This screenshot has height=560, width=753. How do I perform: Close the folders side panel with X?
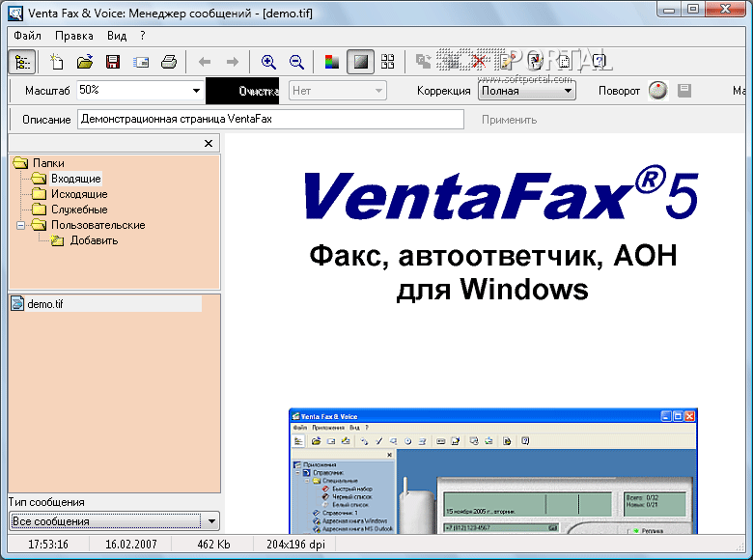pos(209,143)
